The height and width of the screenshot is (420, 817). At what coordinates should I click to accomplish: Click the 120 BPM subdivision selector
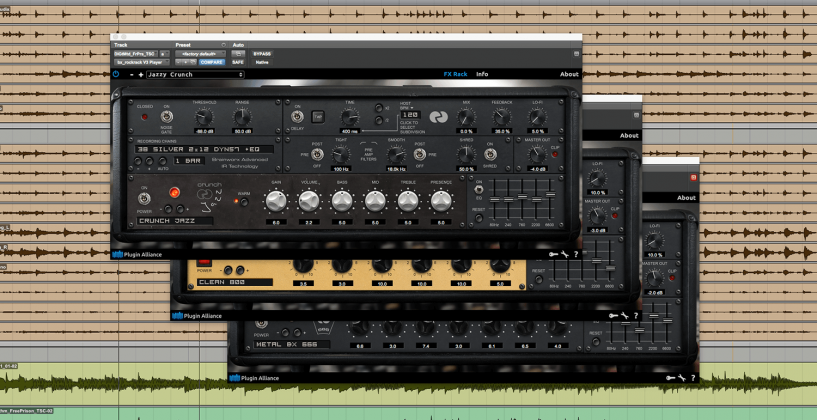point(410,114)
